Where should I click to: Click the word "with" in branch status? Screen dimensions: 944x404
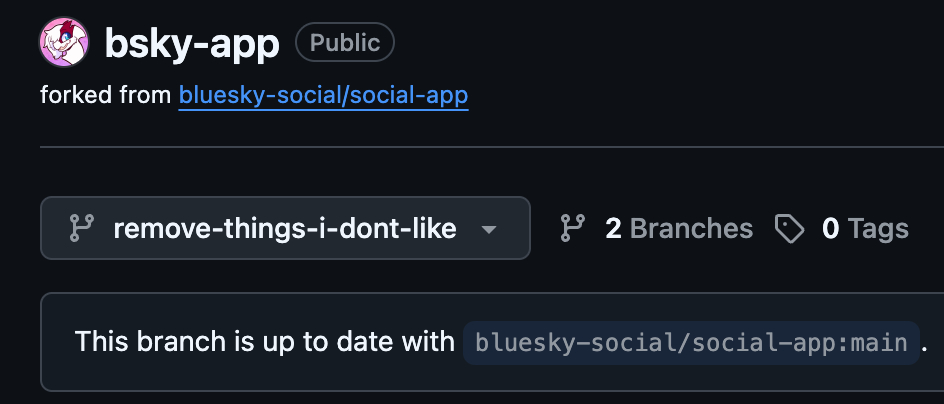coord(428,342)
